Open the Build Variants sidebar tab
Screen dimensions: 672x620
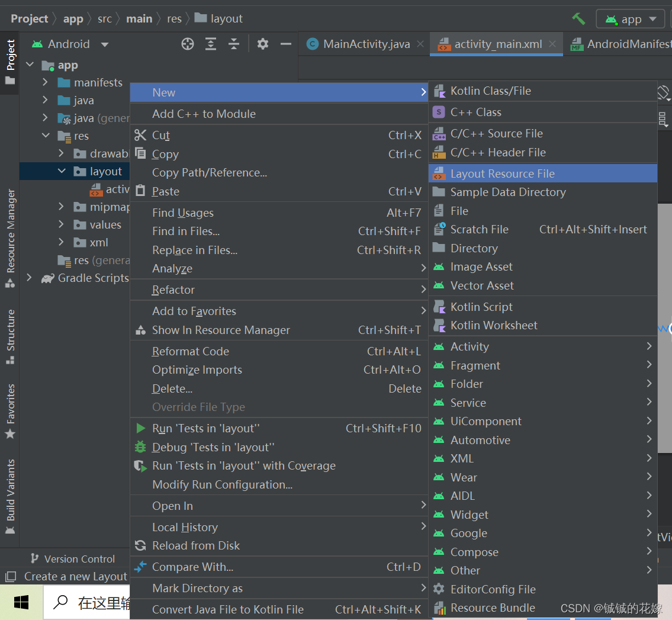10,496
